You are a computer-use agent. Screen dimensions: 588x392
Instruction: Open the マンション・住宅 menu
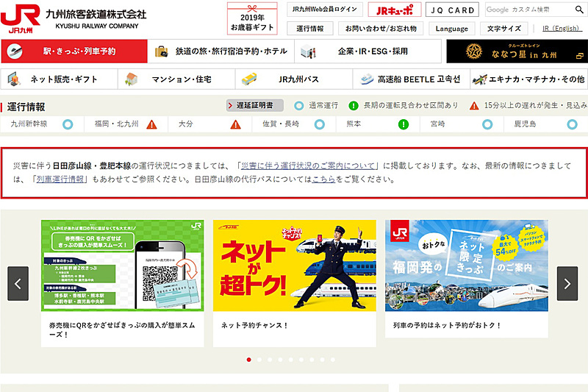[x=176, y=79]
